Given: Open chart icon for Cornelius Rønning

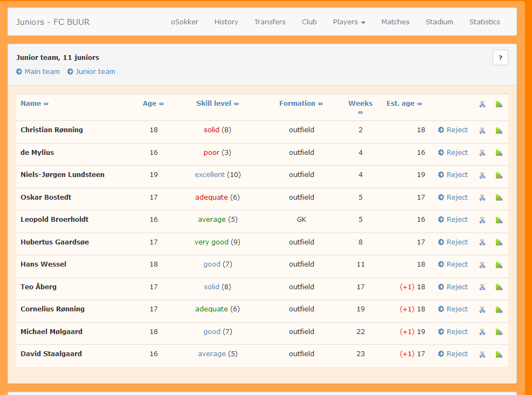Looking at the screenshot, I should tap(499, 310).
